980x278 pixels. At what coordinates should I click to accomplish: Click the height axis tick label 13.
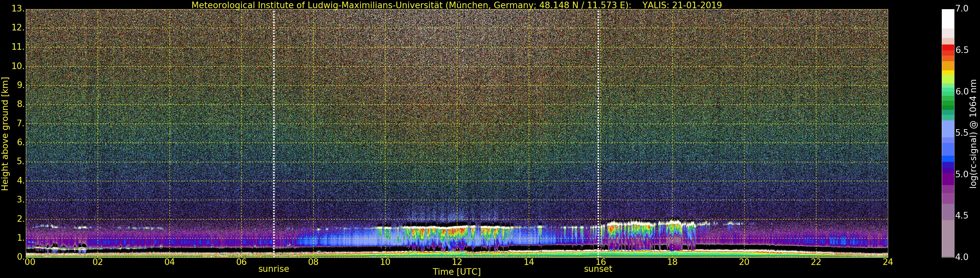coord(18,9)
